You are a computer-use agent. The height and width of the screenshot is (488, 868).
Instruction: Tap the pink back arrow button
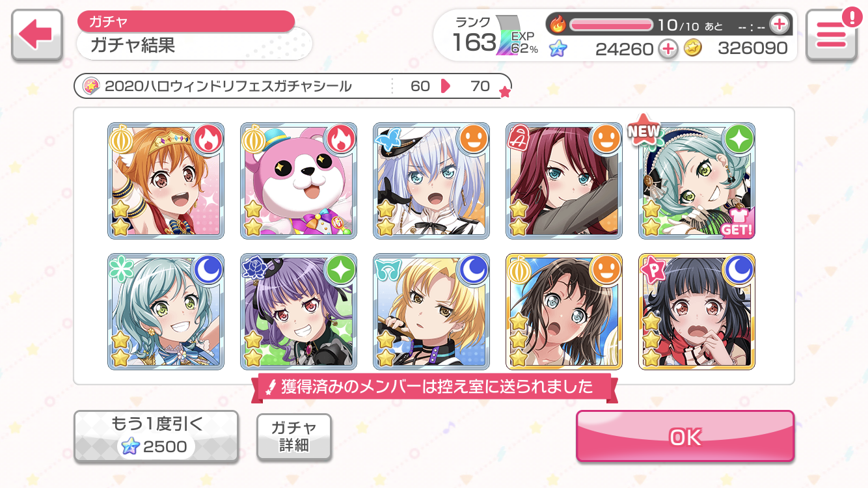point(37,36)
